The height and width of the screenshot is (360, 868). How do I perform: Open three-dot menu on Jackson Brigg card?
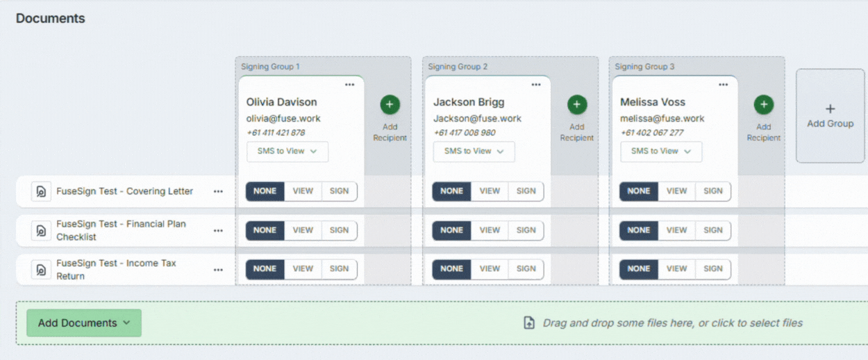(536, 85)
